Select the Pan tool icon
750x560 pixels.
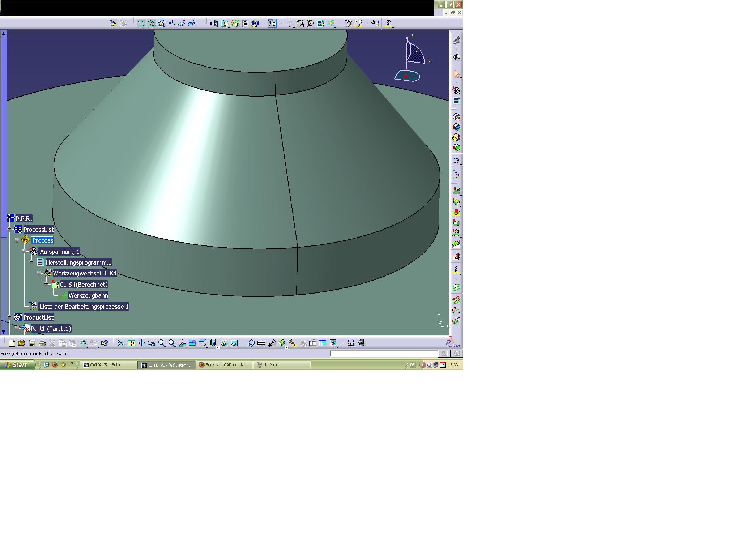141,343
